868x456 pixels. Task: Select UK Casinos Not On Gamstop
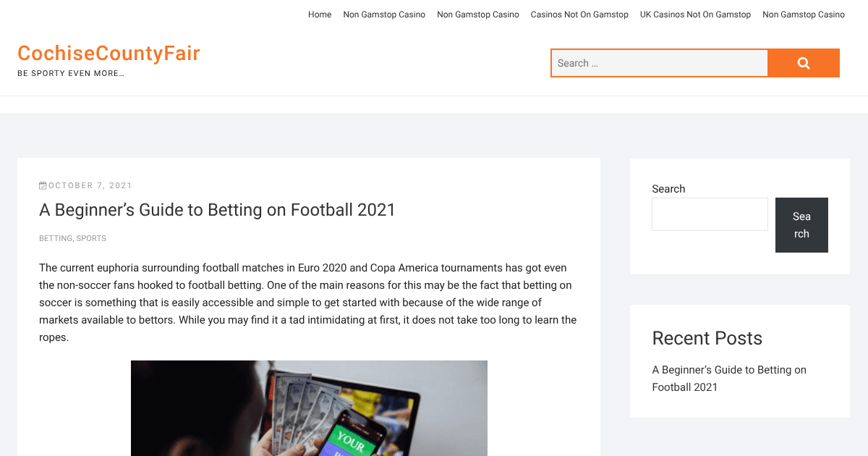(695, 14)
